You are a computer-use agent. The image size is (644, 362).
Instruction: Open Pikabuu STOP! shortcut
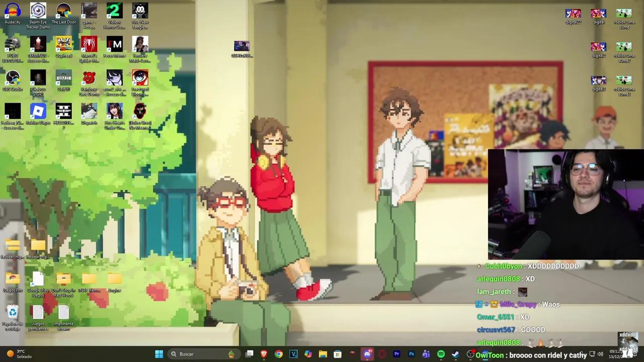pos(38,83)
